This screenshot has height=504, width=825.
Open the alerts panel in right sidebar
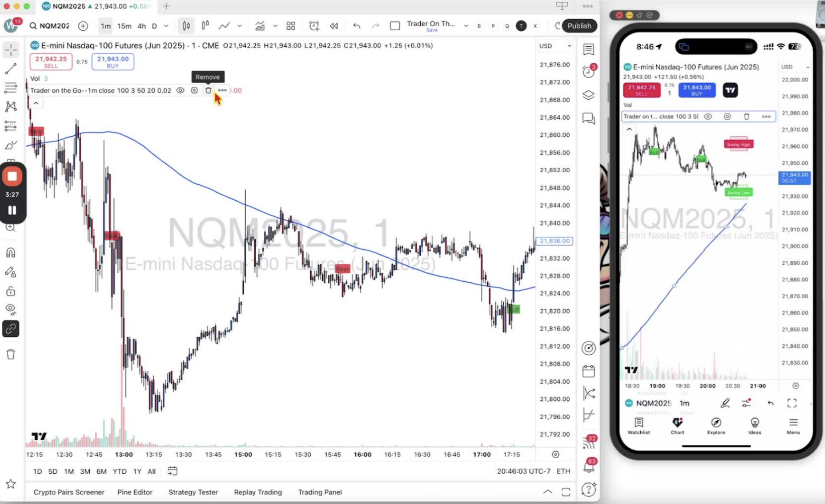[x=588, y=72]
